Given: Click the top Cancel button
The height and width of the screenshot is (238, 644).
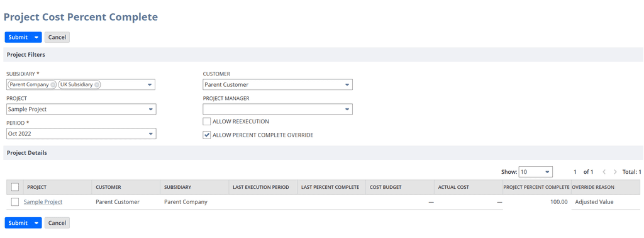Looking at the screenshot, I should tap(57, 37).
